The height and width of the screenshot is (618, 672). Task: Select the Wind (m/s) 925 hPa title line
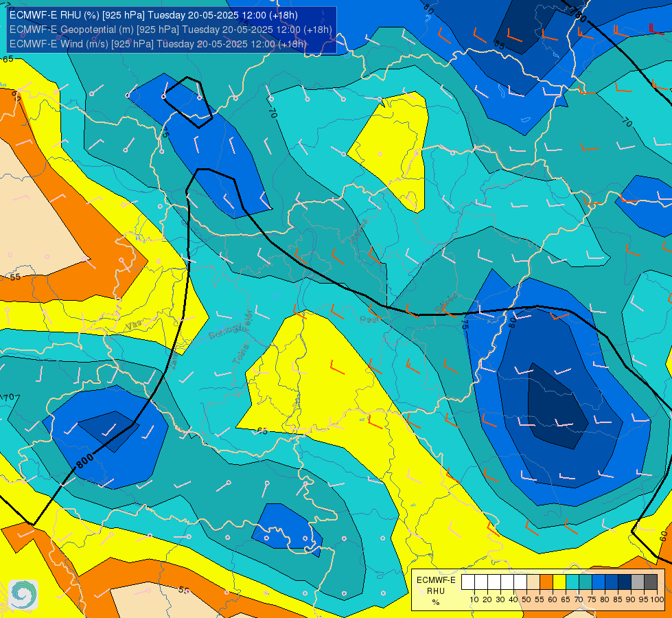(158, 44)
